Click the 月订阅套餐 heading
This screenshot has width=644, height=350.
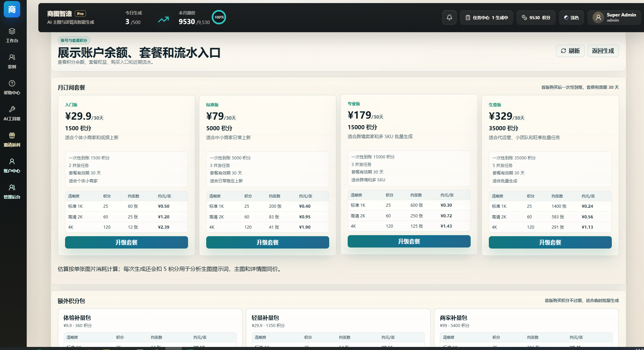71,87
